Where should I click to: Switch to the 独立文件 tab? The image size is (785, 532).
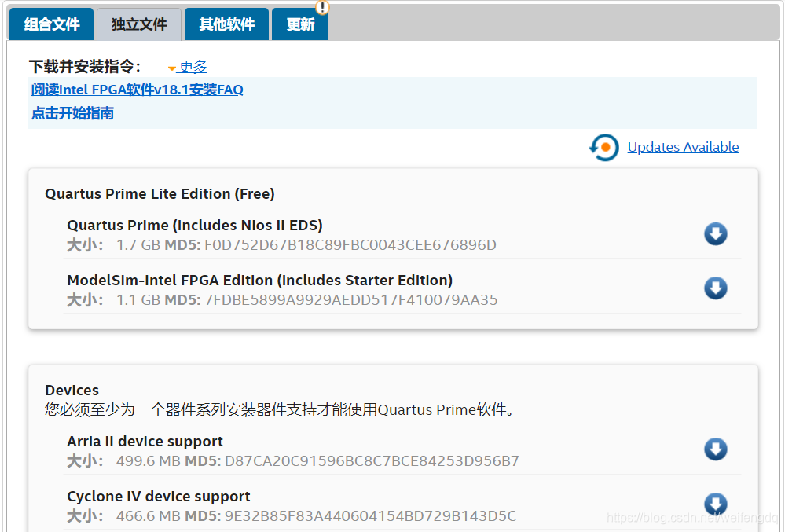[139, 24]
